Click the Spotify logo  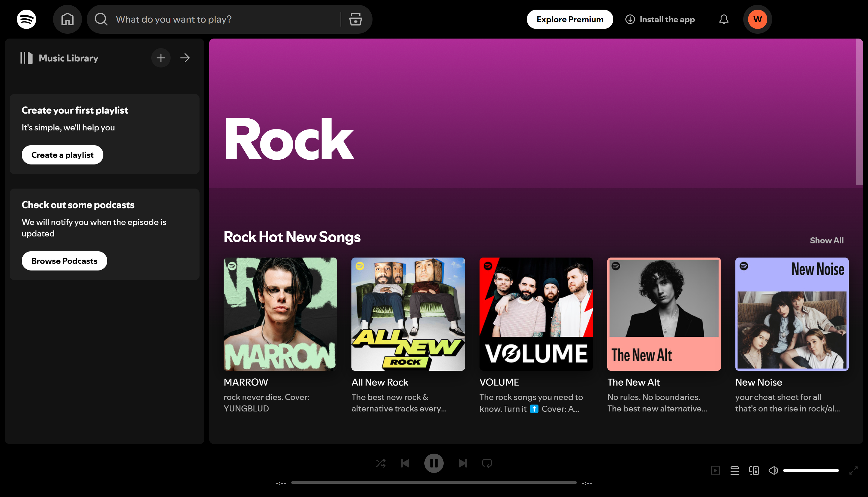click(x=26, y=19)
